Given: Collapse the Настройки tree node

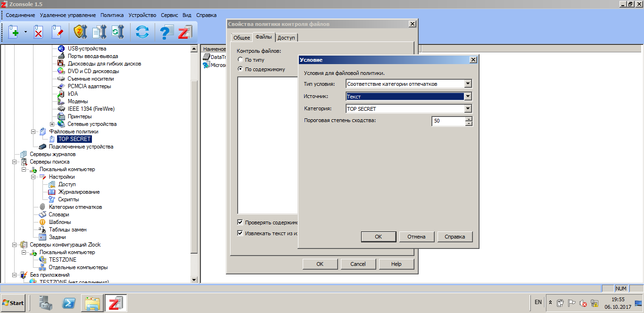Looking at the screenshot, I should [x=33, y=177].
